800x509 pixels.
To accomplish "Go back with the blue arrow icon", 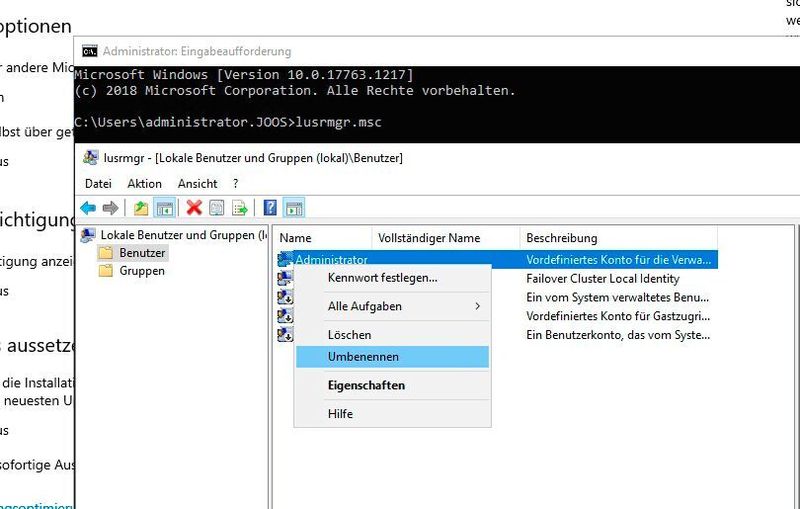I will 88,208.
